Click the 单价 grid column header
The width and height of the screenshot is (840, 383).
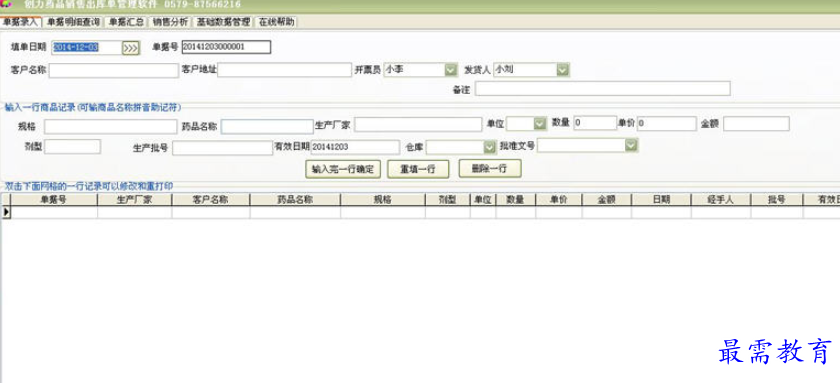click(559, 200)
